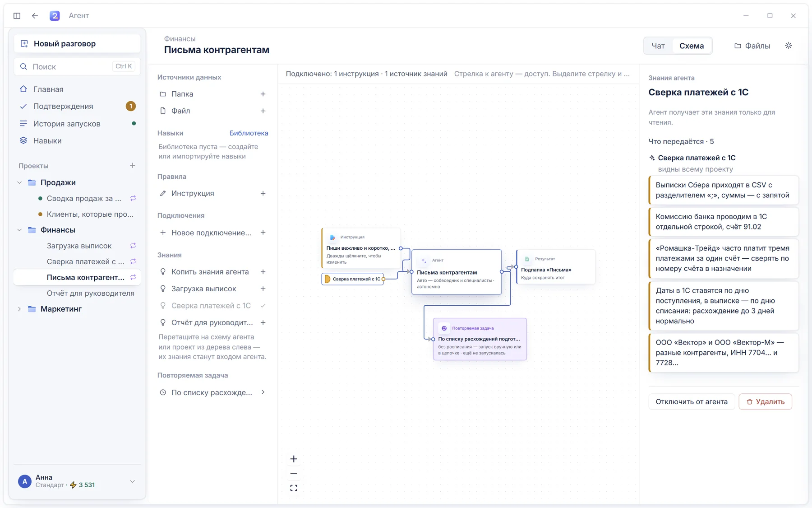Go back with the arrow icon
The width and height of the screenshot is (812, 508).
pyautogui.click(x=35, y=16)
